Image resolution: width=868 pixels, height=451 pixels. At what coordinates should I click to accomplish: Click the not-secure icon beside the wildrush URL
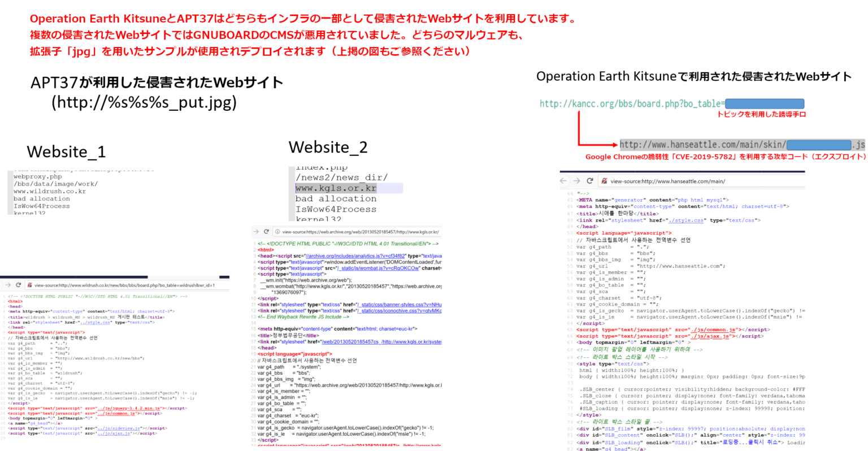click(29, 285)
